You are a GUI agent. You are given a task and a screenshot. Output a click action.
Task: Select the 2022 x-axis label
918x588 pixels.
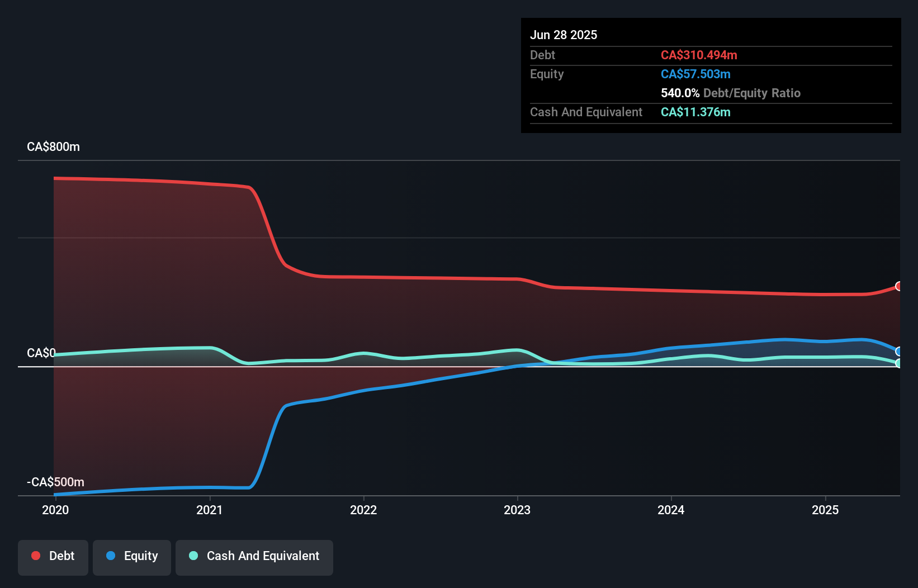click(x=363, y=510)
